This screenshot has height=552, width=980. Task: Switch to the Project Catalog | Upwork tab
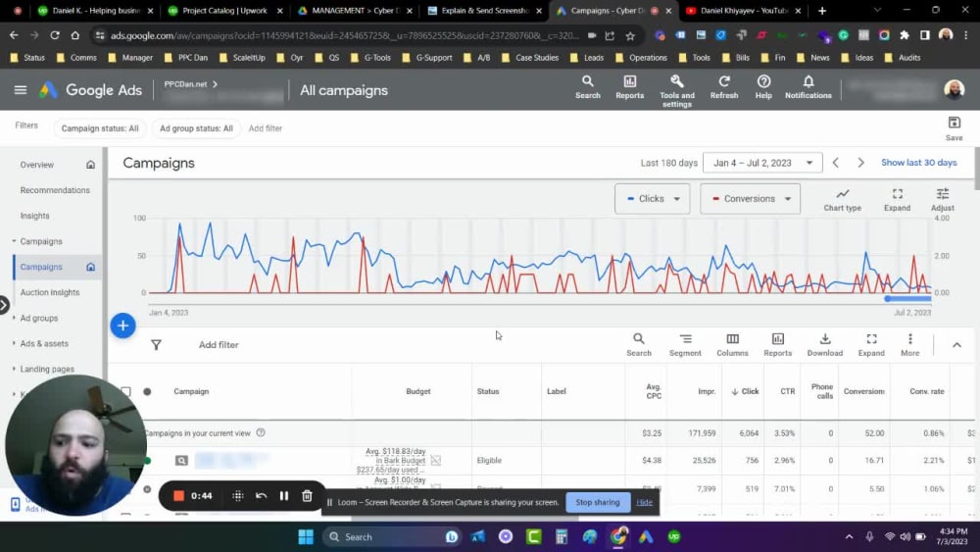[x=224, y=11]
